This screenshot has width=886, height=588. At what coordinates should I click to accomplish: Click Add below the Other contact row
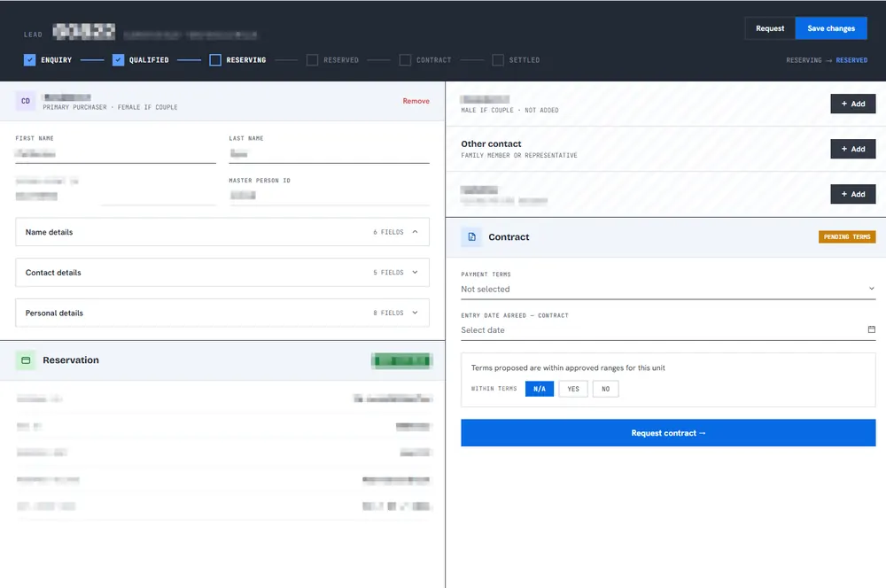coord(852,194)
